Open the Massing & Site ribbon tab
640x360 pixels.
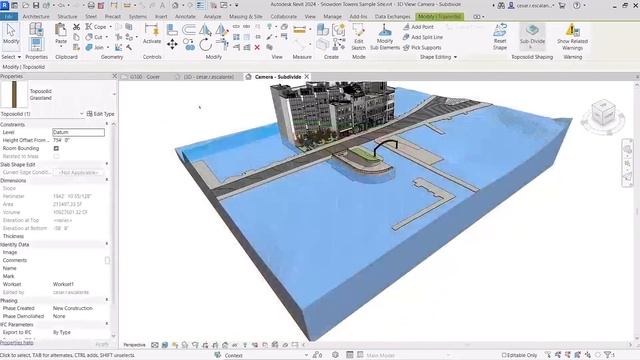click(x=245, y=16)
